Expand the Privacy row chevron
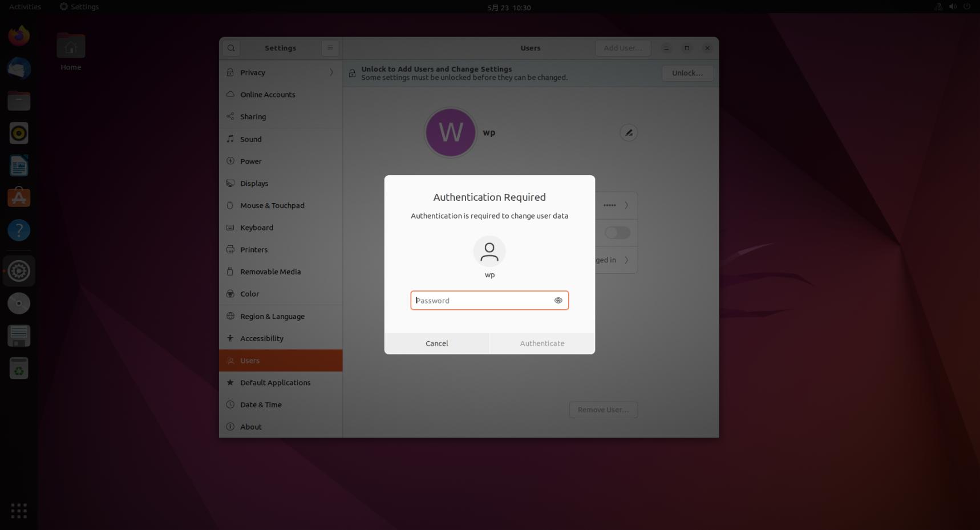Image resolution: width=980 pixels, height=530 pixels. [330, 72]
